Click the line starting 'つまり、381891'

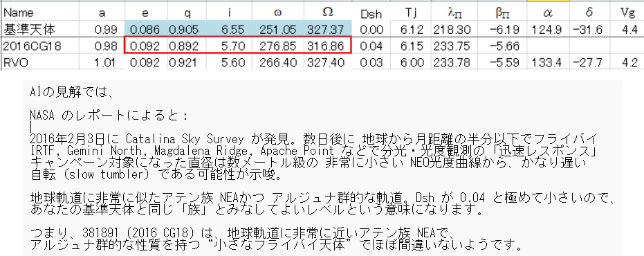click(x=241, y=233)
